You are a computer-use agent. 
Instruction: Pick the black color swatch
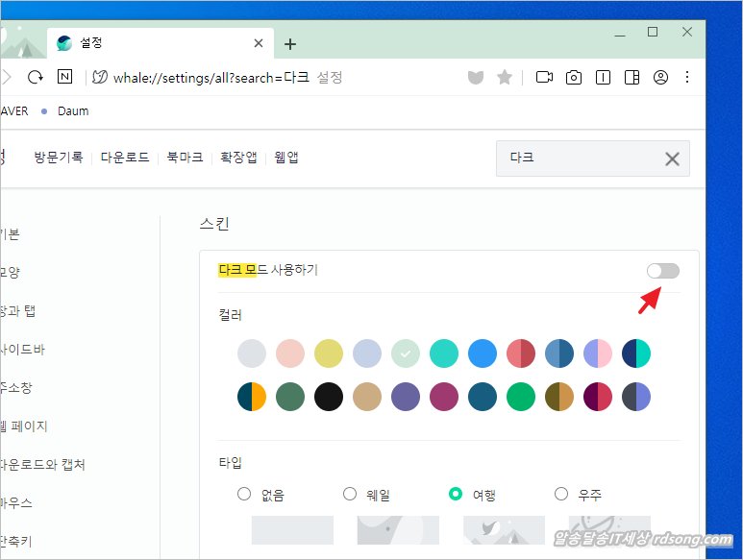pos(329,396)
